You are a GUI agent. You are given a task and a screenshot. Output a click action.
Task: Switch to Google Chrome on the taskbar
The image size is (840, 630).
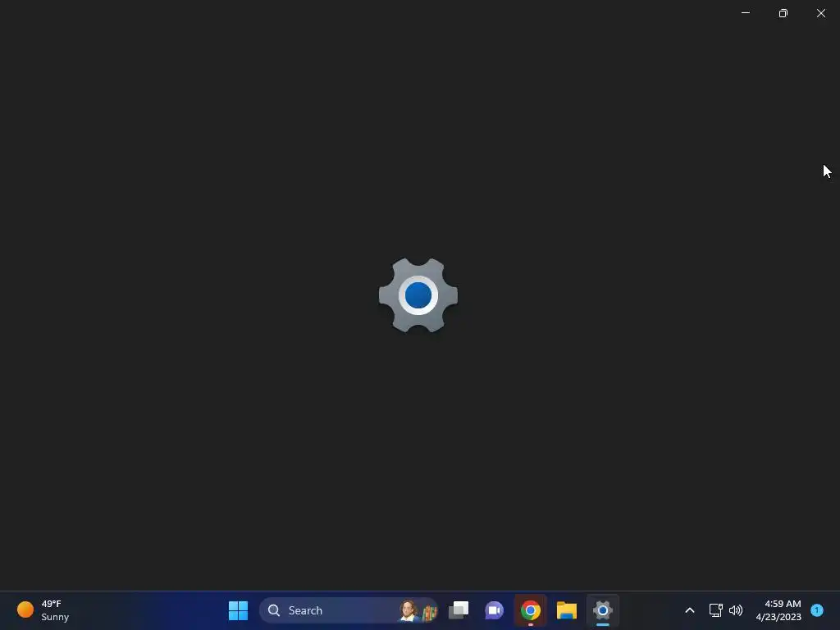[x=531, y=610]
